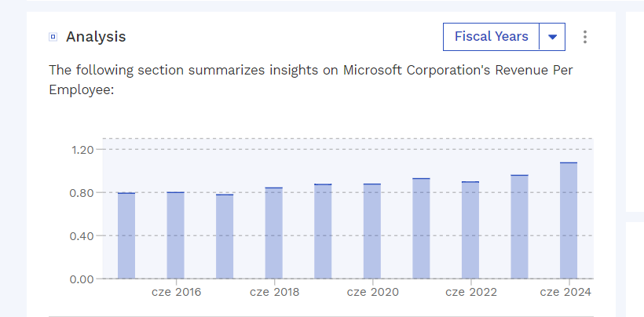Click the cze 2024 axis label
This screenshot has height=317, width=644.
(x=565, y=293)
